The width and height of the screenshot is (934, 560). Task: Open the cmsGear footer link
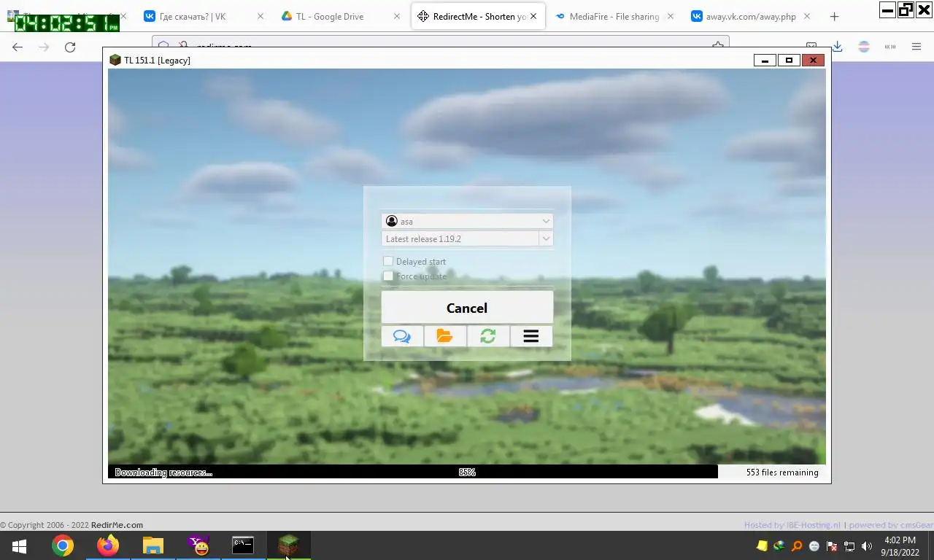coord(916,525)
